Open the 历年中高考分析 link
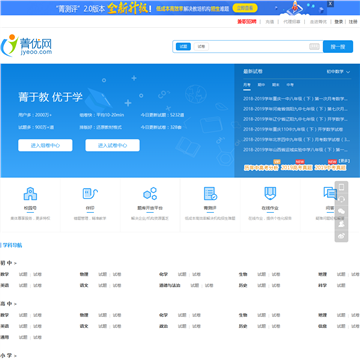Viewport: 360px width, 360px height. [x=261, y=168]
